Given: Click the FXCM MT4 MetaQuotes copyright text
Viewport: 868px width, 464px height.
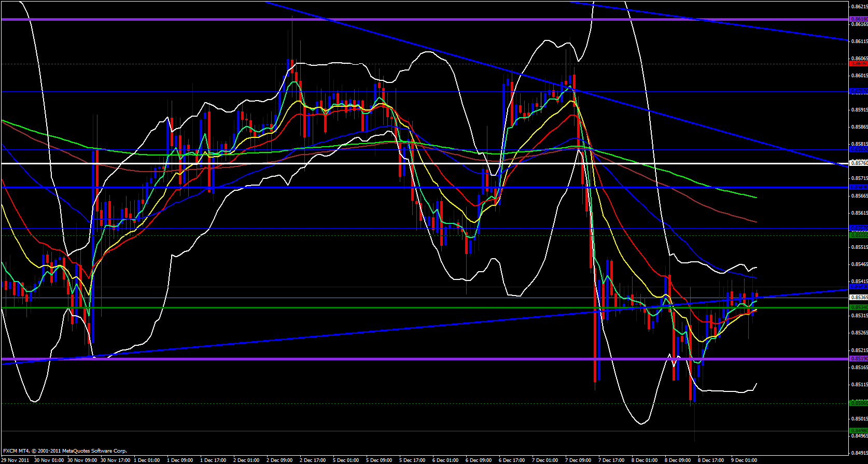Looking at the screenshot, I should point(65,451).
